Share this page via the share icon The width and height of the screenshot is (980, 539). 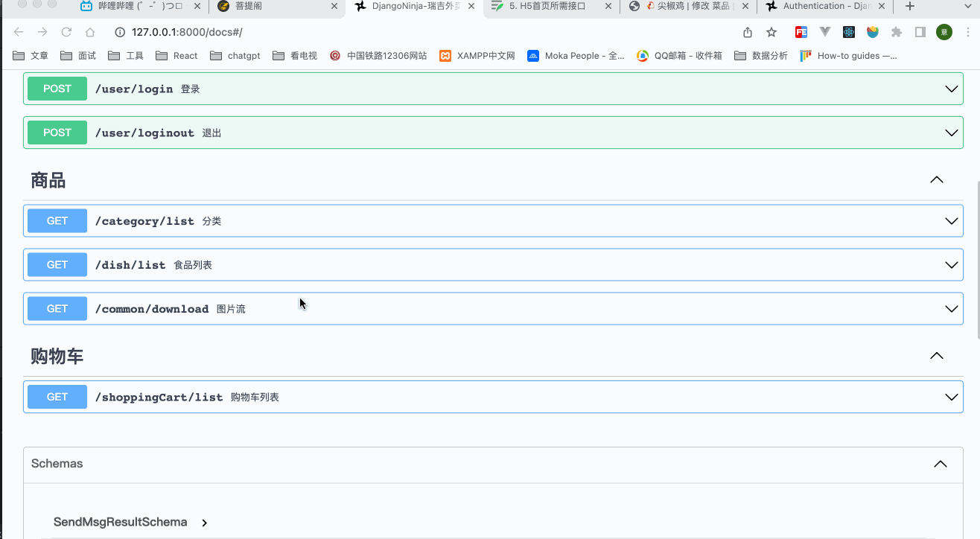pyautogui.click(x=748, y=32)
